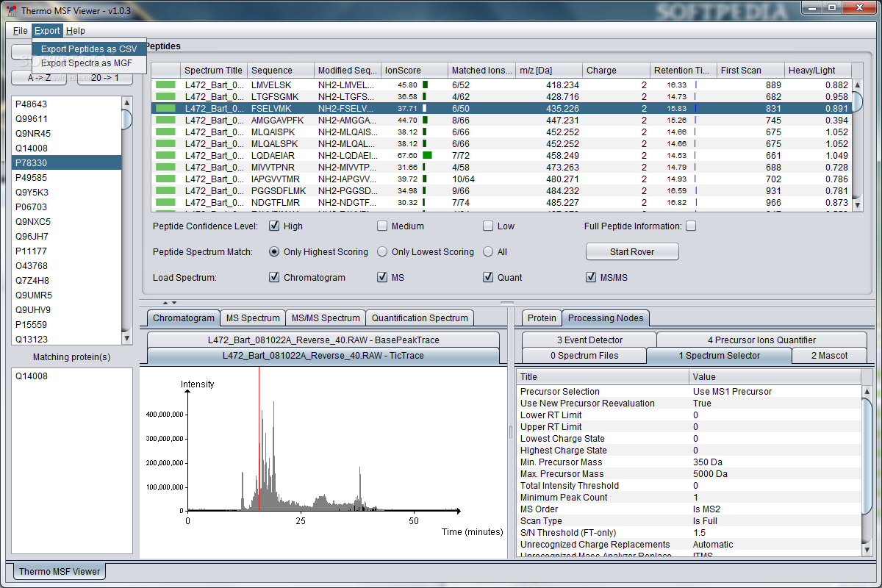Select the BasePeakTrace chromatogram tab

pos(323,340)
